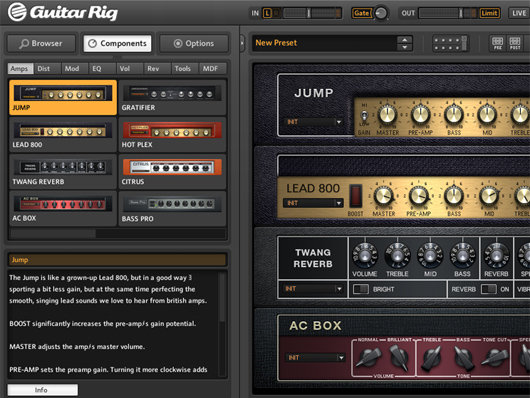
Task: Toggle the Limit output button
Action: click(489, 13)
